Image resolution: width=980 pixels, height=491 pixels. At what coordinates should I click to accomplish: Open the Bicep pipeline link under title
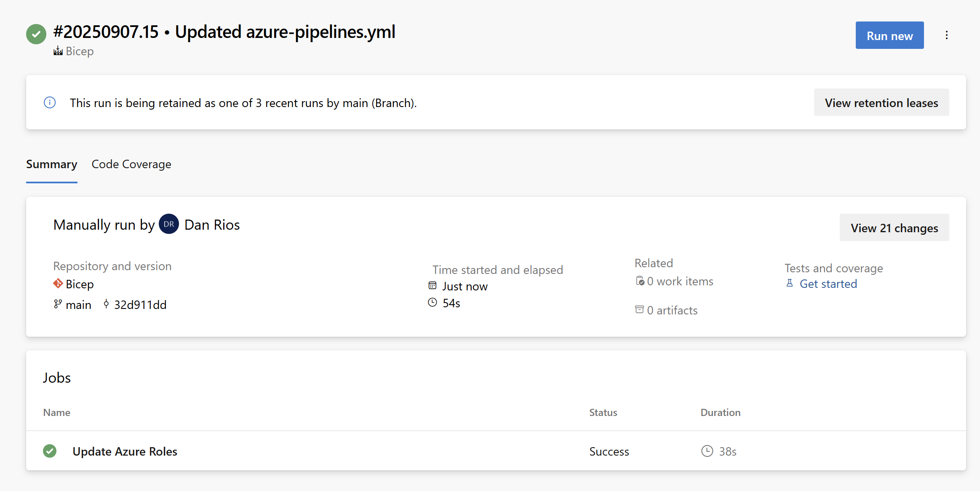point(80,51)
